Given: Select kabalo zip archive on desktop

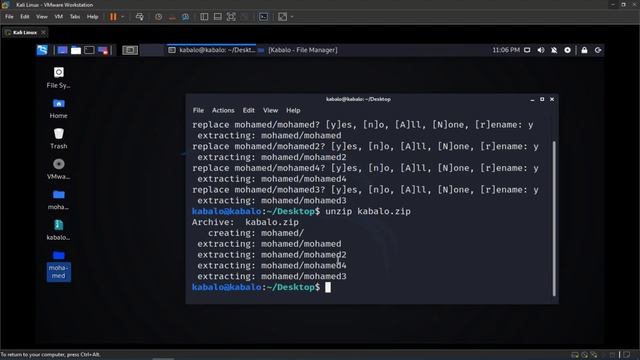Looking at the screenshot, I should pyautogui.click(x=58, y=230).
